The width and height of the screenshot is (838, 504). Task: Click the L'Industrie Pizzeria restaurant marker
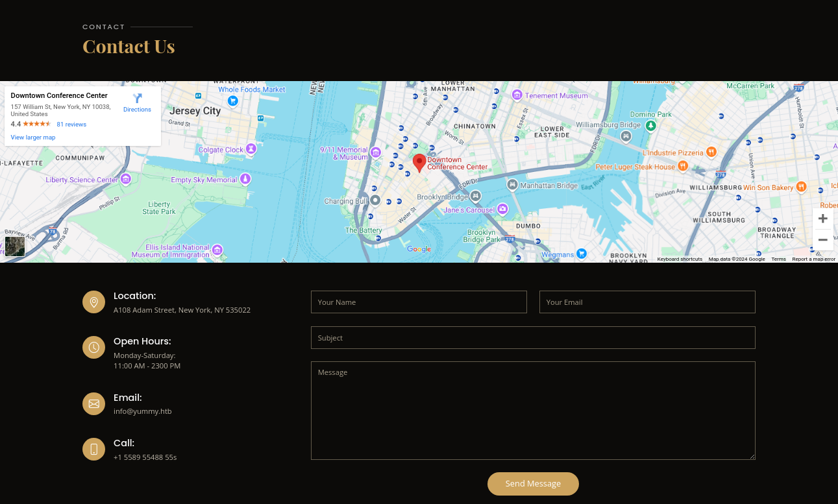(x=711, y=152)
